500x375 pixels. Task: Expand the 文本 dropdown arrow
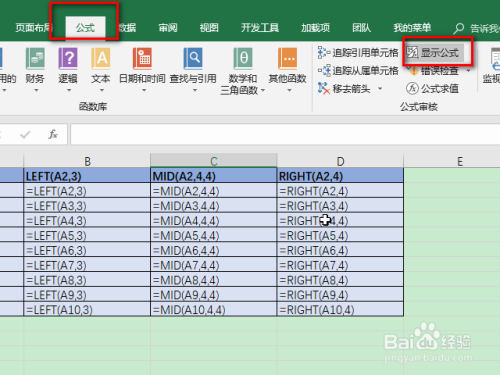coord(102,90)
